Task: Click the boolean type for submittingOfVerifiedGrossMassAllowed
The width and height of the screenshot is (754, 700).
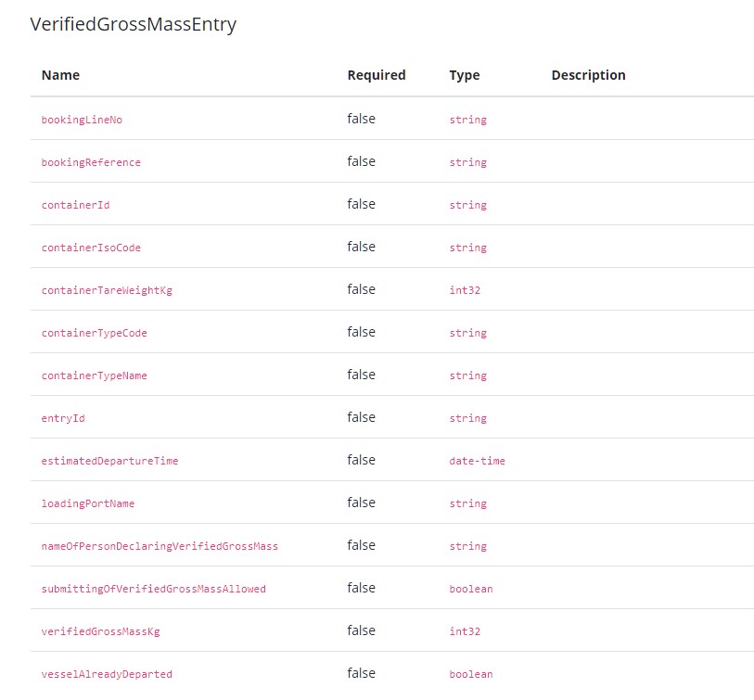Action: pos(471,589)
